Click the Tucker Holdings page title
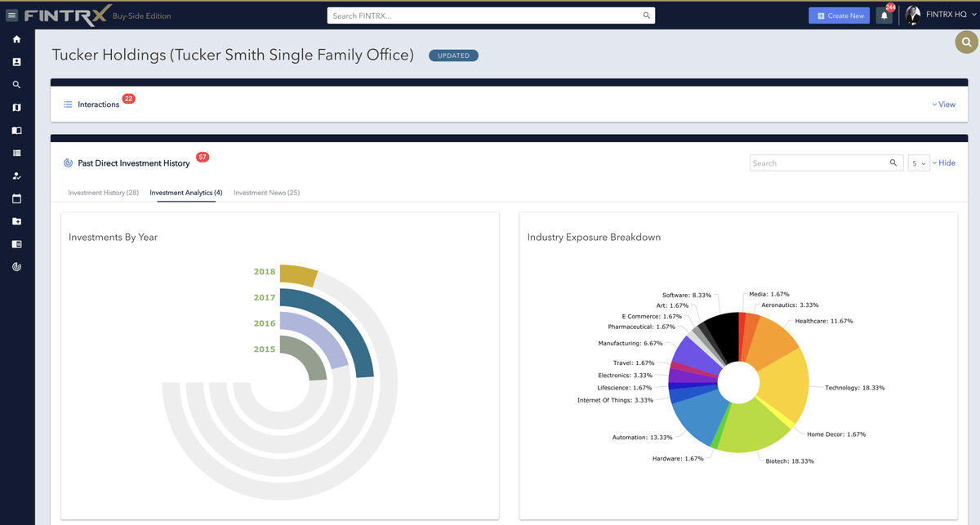Image resolution: width=980 pixels, height=525 pixels. pyautogui.click(x=233, y=56)
